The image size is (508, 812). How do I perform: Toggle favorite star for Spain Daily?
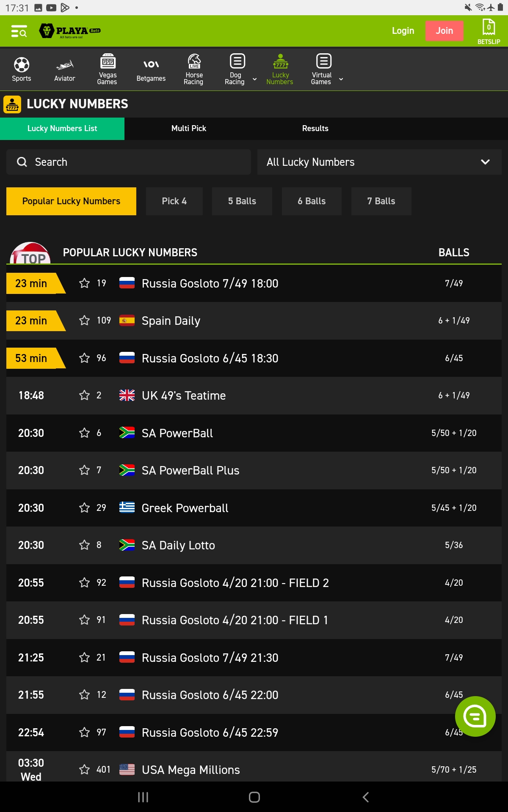tap(85, 321)
